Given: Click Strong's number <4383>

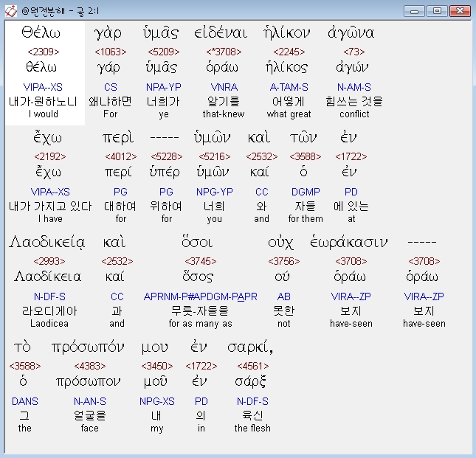Looking at the screenshot, I should [x=90, y=366].
